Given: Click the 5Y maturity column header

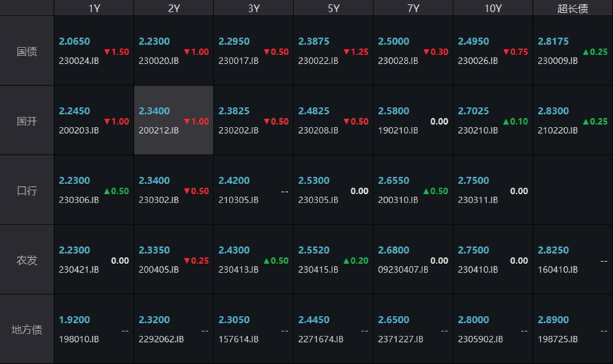Looking at the screenshot, I should click(x=333, y=8).
